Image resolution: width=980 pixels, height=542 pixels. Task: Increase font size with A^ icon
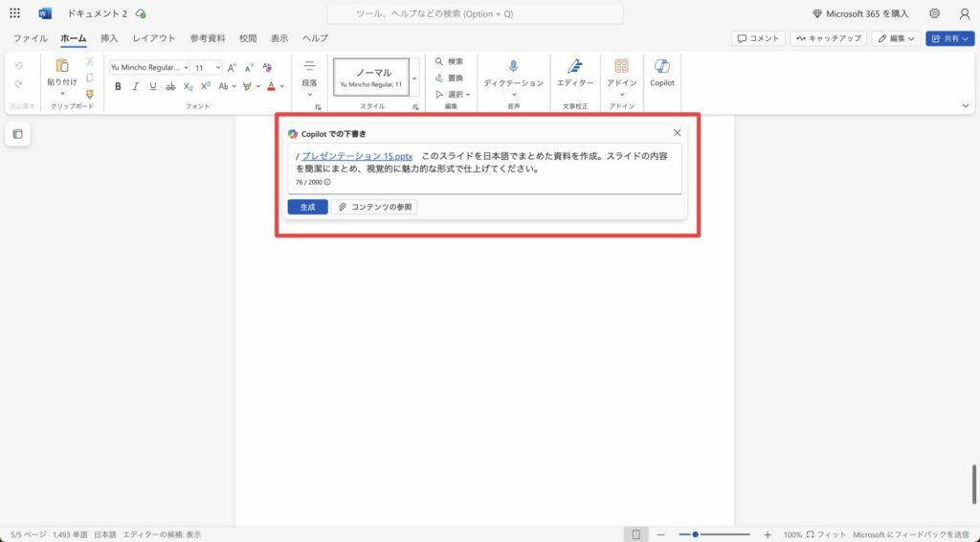pyautogui.click(x=232, y=68)
